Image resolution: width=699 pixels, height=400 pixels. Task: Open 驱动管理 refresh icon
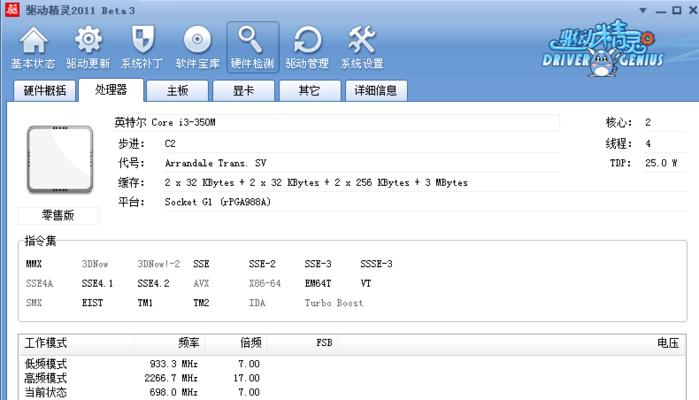point(307,47)
